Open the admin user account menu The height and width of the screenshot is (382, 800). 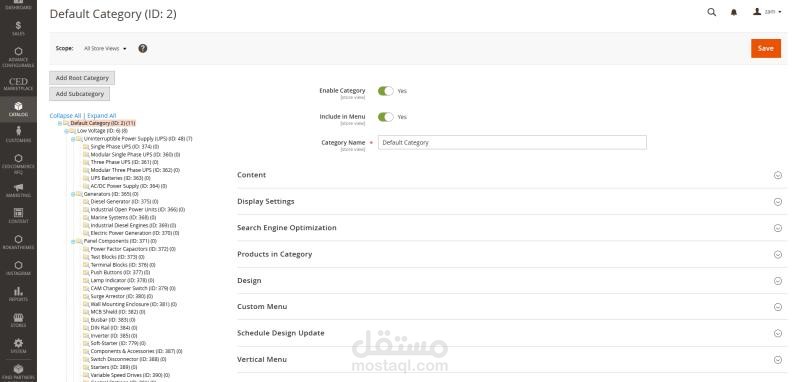pos(767,12)
